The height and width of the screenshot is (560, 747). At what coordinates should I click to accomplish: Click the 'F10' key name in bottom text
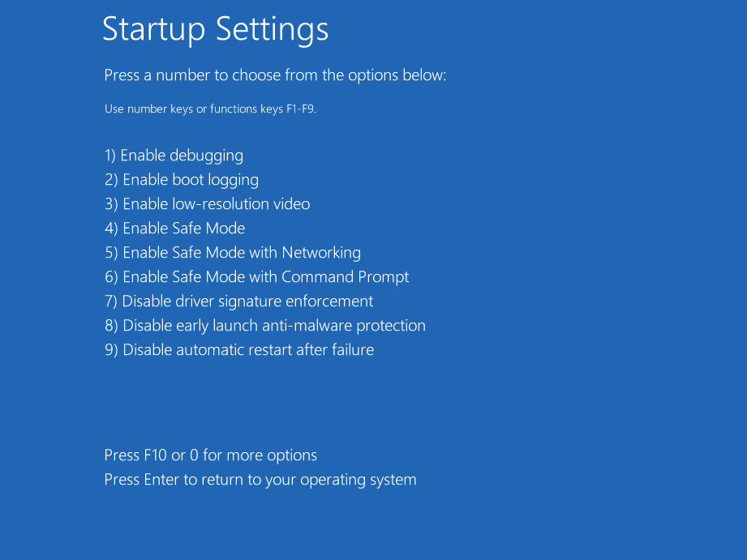pyautogui.click(x=156, y=455)
